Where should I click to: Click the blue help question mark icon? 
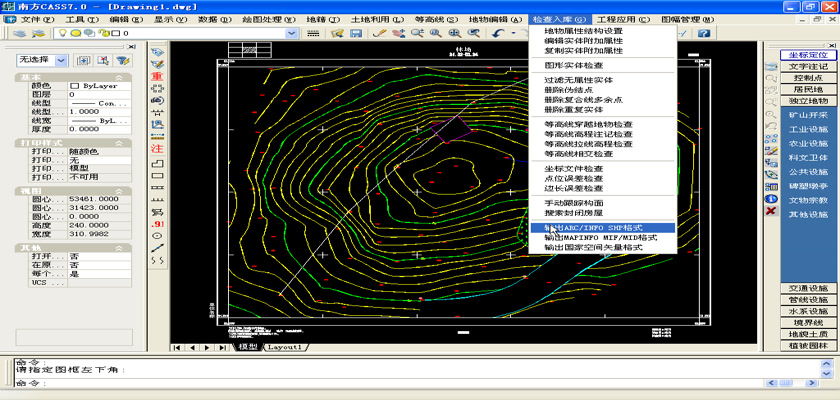(704, 33)
